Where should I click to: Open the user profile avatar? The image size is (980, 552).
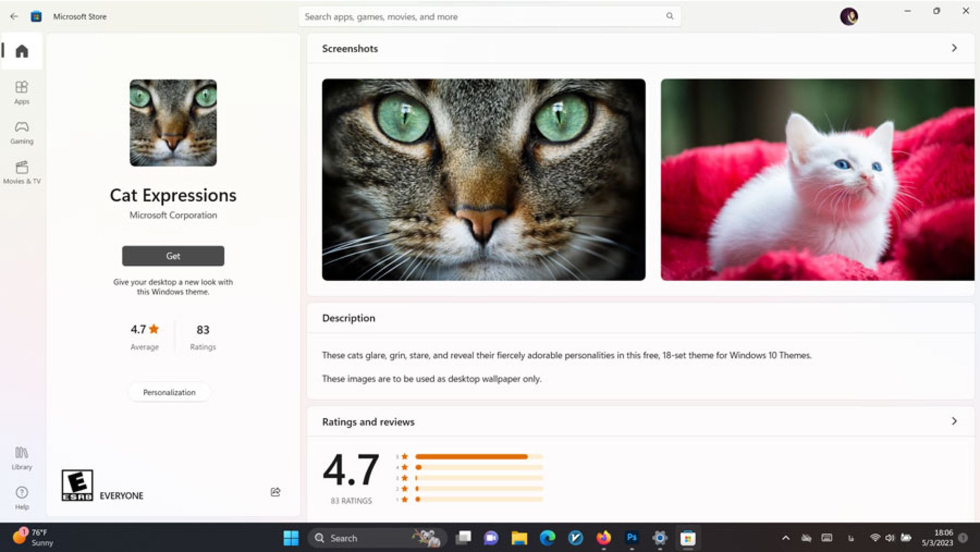849,16
